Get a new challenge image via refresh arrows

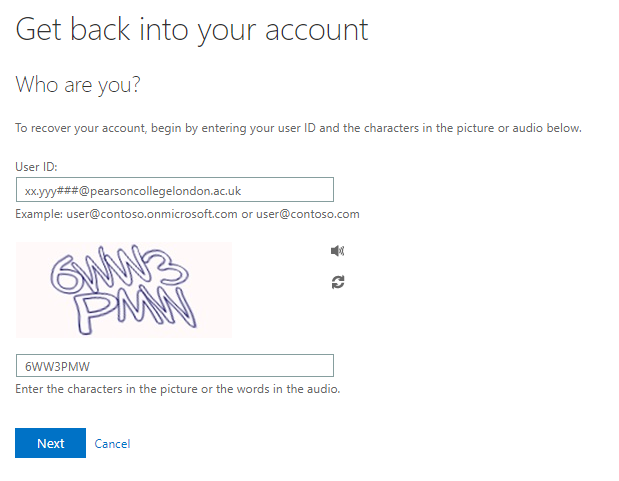[338, 282]
